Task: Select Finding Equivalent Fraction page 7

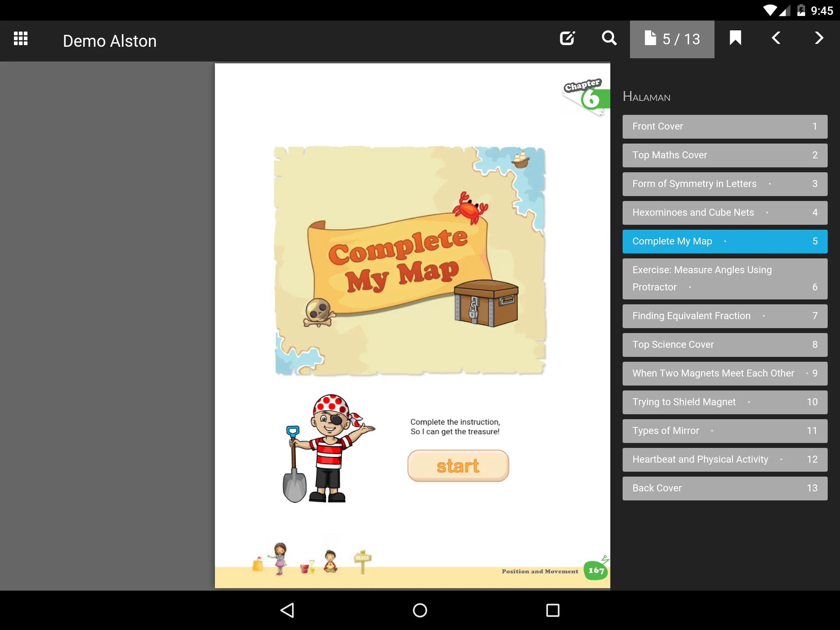Action: (726, 316)
